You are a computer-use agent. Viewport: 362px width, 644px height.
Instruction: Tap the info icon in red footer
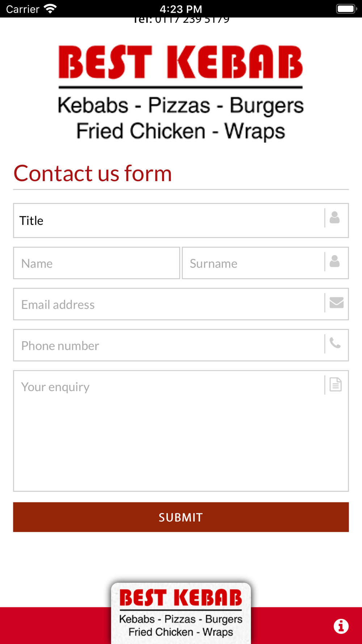pyautogui.click(x=341, y=626)
